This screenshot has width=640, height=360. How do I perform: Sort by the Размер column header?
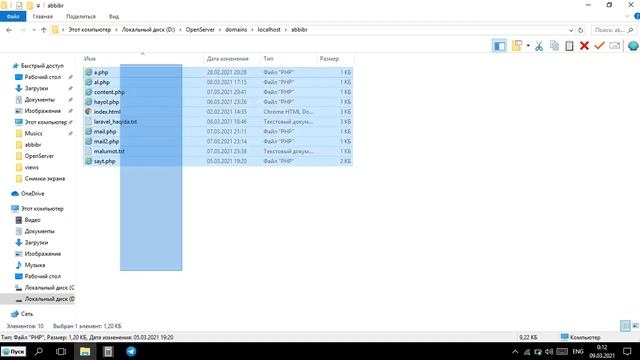(335, 59)
